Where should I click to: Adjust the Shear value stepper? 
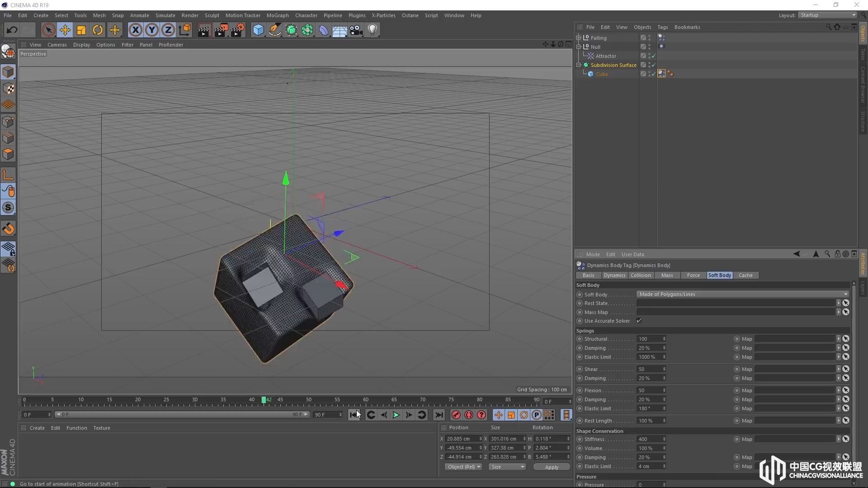(664, 369)
